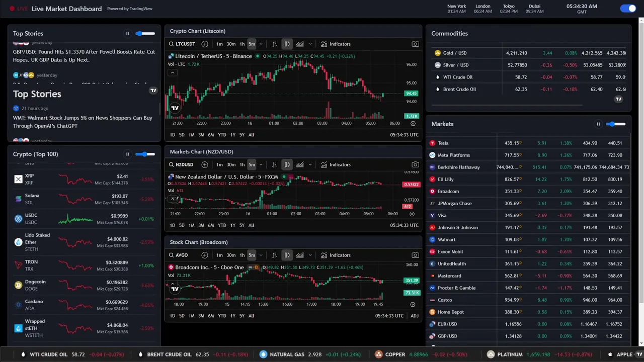This screenshot has height=362, width=644.
Task: Select bars chart style on the NZD/USD chart
Action: click(274, 164)
